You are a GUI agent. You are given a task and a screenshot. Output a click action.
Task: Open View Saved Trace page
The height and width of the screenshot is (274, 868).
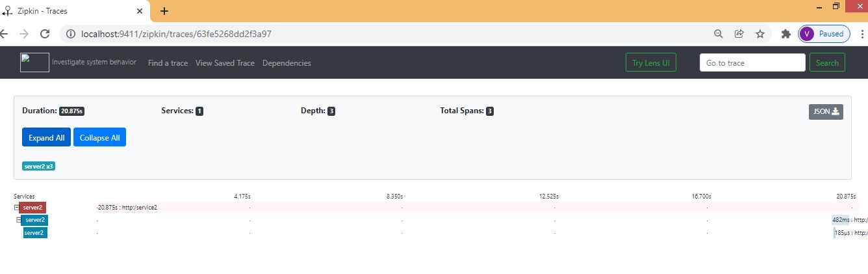pos(225,63)
